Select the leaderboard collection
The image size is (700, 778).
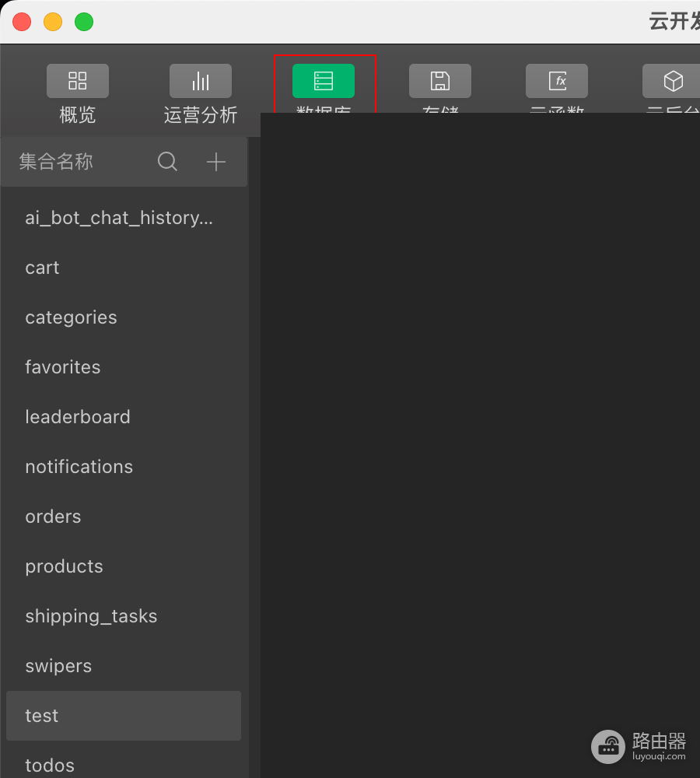click(x=124, y=417)
